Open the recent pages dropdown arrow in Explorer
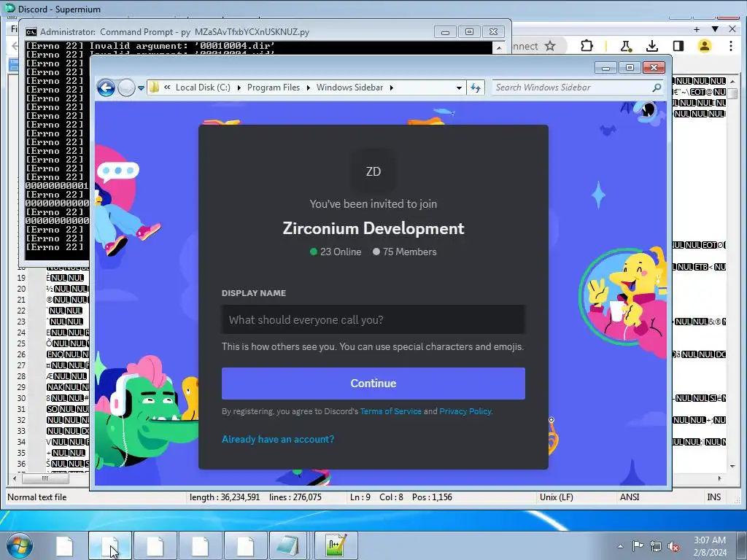 [x=141, y=88]
